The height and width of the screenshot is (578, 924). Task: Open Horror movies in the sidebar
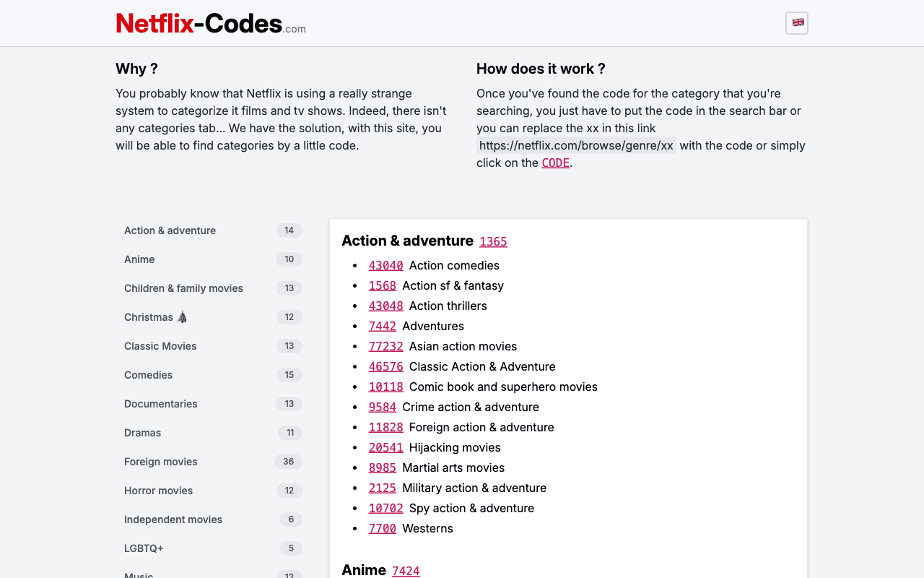[213, 491]
